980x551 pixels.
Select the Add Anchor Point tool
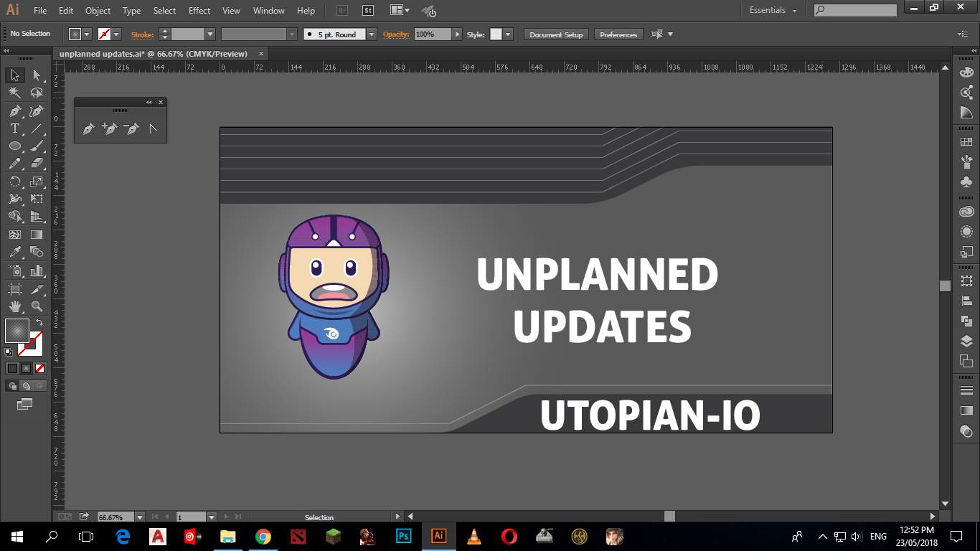109,128
